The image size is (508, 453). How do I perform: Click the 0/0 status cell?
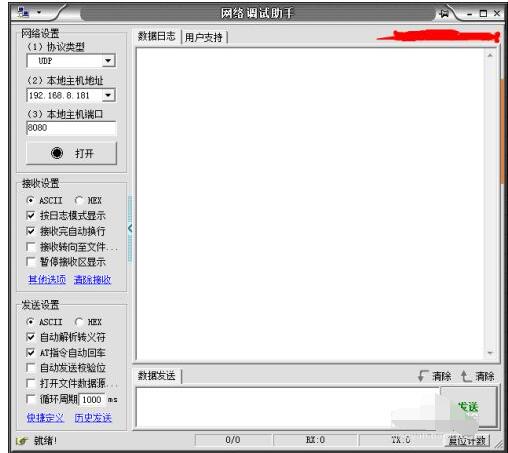click(233, 440)
